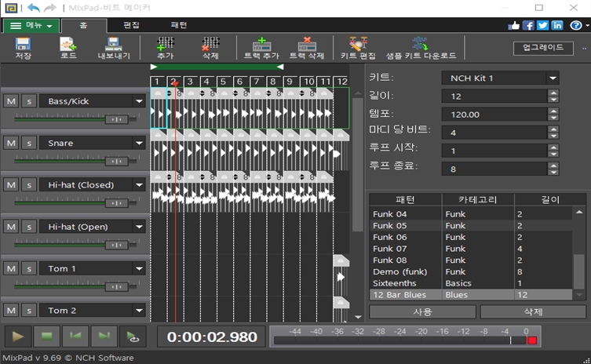Click the Add track (트랙 추가) icon
591x364 pixels.
tap(261, 48)
